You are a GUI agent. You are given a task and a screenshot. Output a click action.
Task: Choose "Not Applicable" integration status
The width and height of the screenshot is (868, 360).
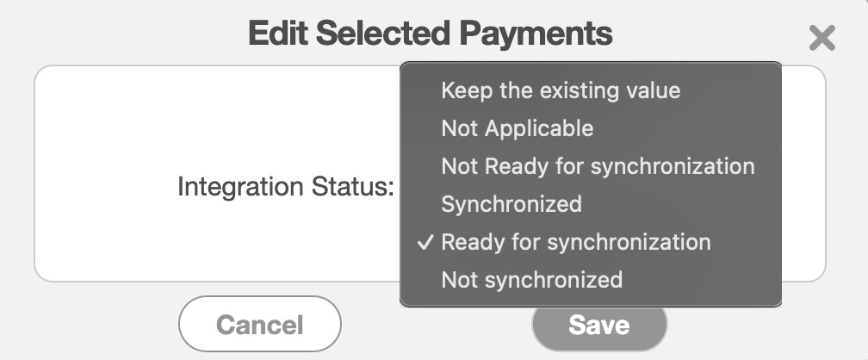click(x=517, y=128)
